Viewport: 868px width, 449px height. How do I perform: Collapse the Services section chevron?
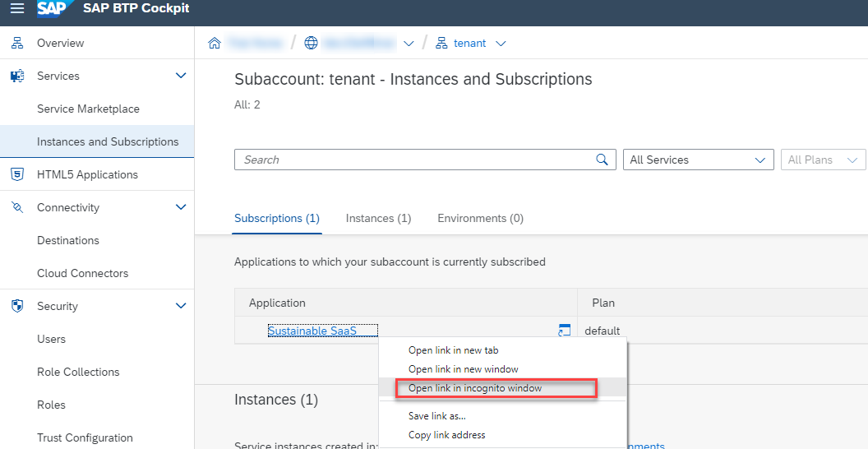(181, 76)
